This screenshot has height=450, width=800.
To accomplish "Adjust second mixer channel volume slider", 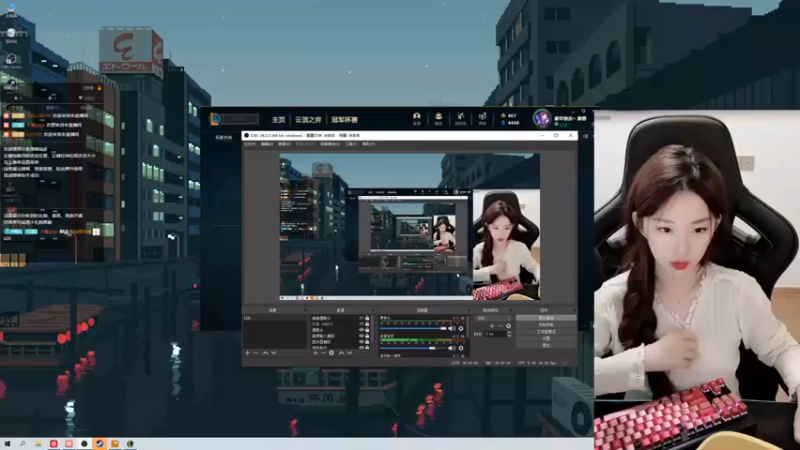I will click(413, 348).
